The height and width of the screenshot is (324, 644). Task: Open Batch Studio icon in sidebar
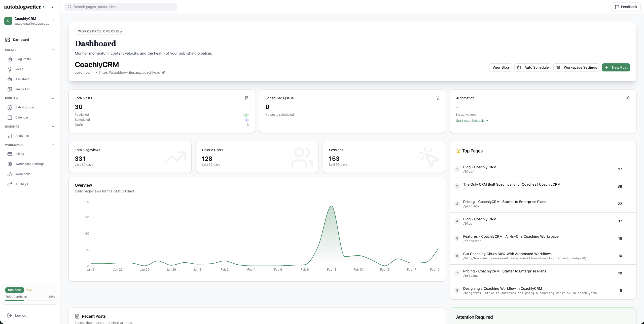click(x=10, y=107)
